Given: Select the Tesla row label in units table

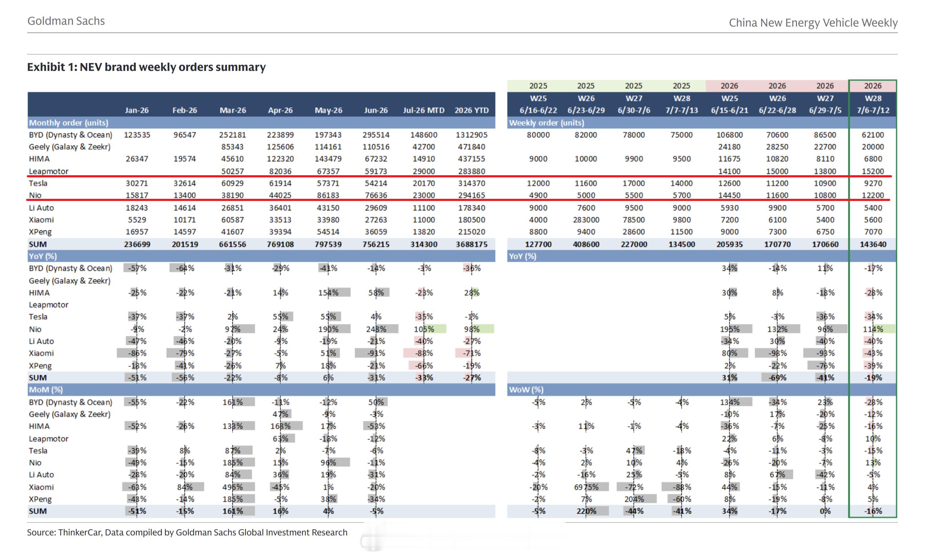Looking at the screenshot, I should [38, 183].
